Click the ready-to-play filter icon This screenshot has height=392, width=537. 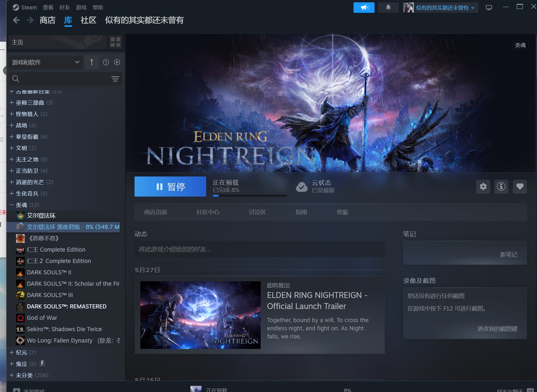(117, 62)
